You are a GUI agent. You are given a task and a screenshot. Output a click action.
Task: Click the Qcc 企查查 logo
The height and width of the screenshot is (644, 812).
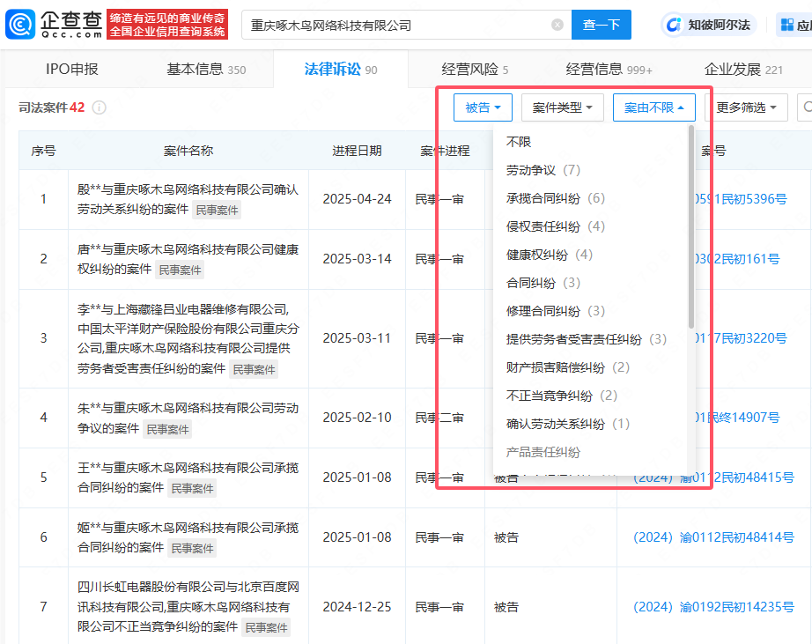(55, 25)
